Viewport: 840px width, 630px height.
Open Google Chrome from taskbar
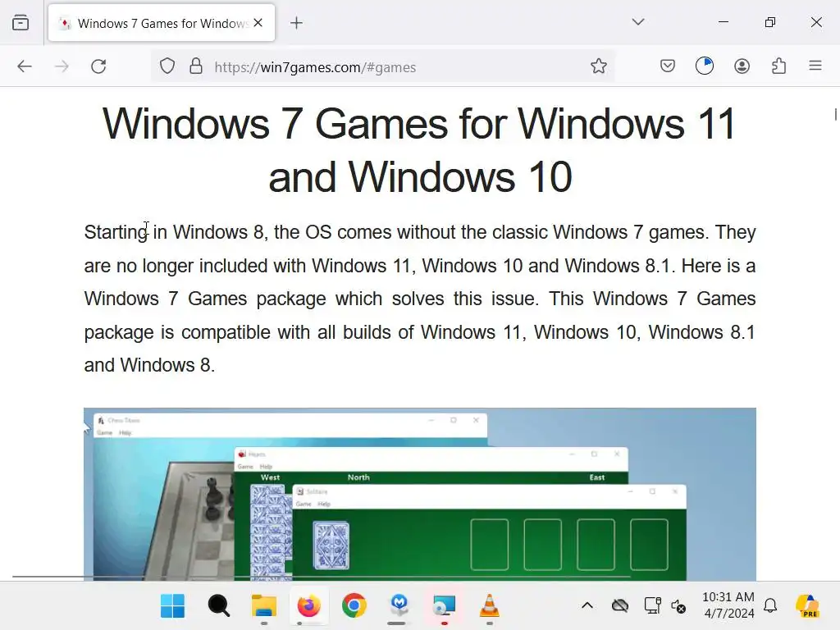pos(354,606)
